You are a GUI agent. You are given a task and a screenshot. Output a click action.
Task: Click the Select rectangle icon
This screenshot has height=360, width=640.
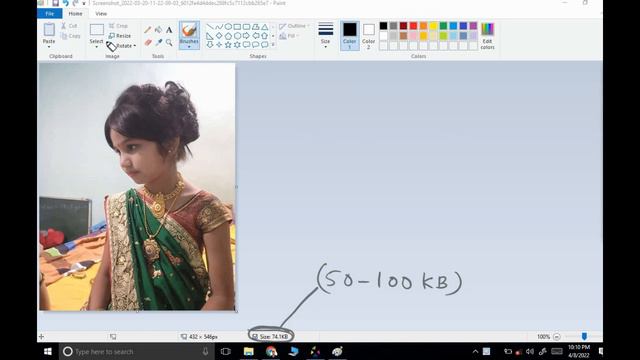coord(97,30)
